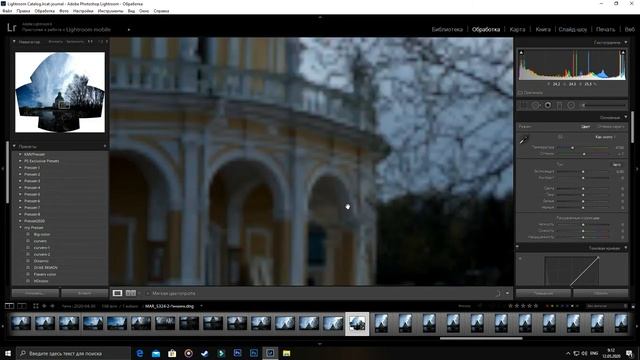The width and height of the screenshot is (640, 360).
Task: Switch to the Карта module
Action: click(x=517, y=29)
